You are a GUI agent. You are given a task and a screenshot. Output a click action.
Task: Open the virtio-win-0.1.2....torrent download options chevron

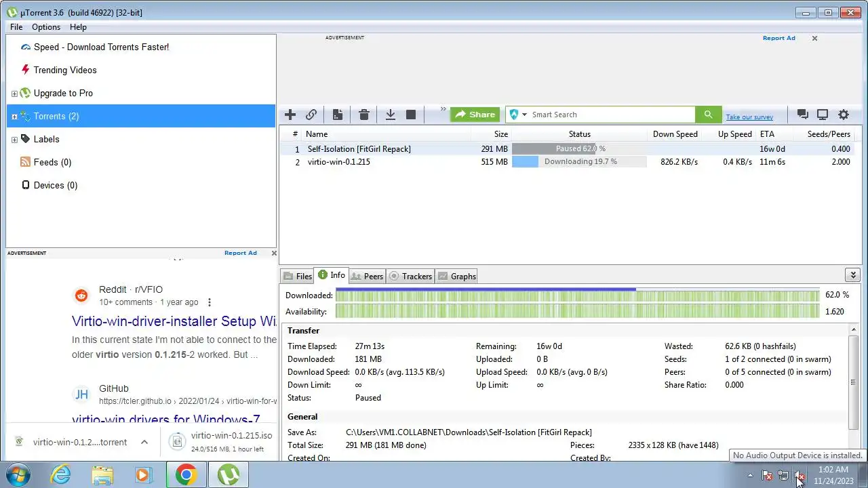144,442
